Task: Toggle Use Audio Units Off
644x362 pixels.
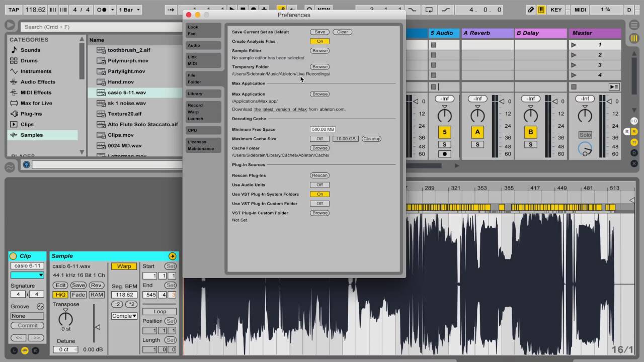Action: coord(319,185)
